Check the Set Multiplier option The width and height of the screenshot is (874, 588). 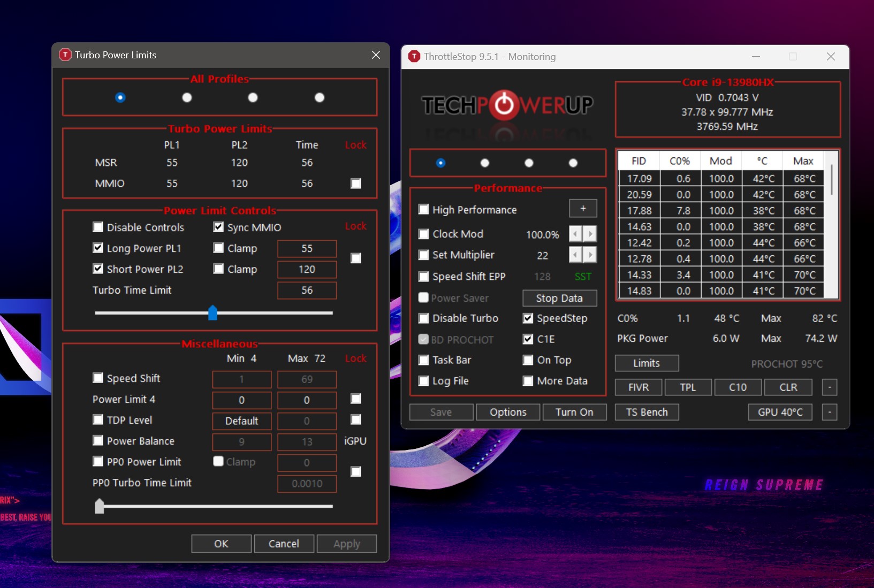click(423, 255)
